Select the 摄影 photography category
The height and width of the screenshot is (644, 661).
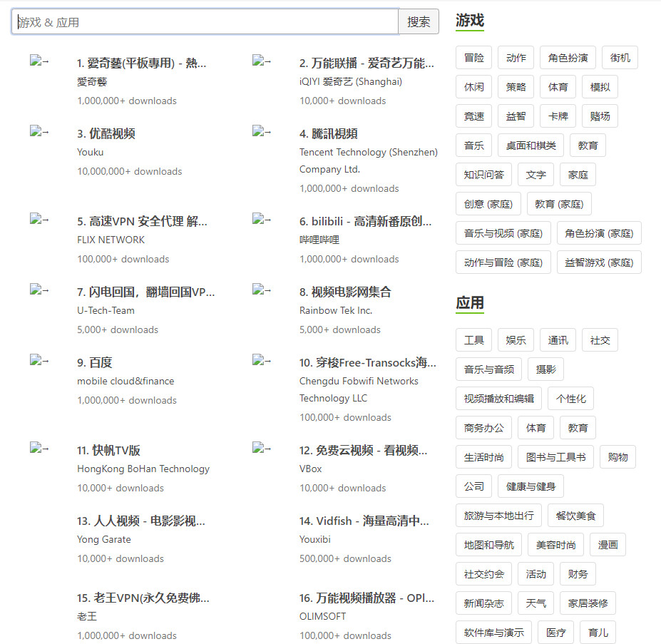pyautogui.click(x=545, y=369)
